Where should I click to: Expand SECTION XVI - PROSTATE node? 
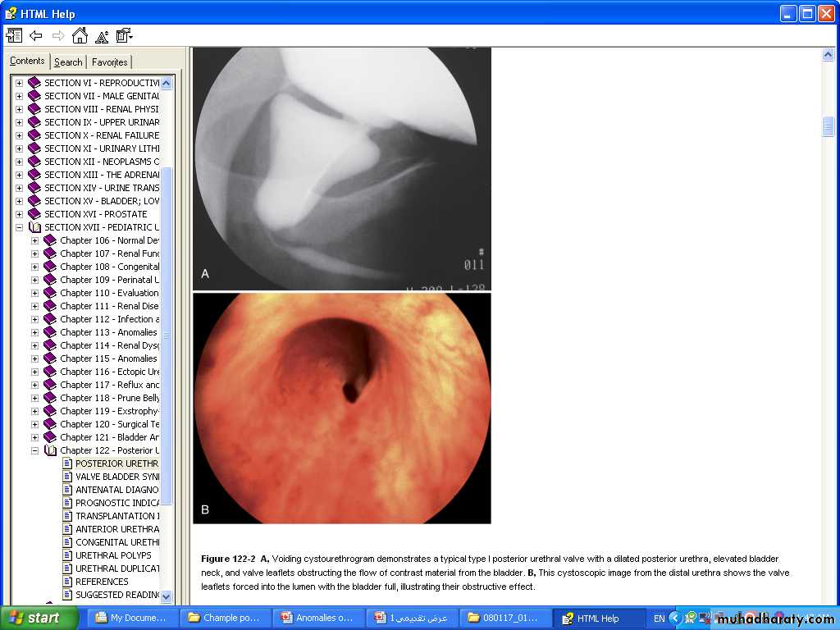pyautogui.click(x=19, y=214)
